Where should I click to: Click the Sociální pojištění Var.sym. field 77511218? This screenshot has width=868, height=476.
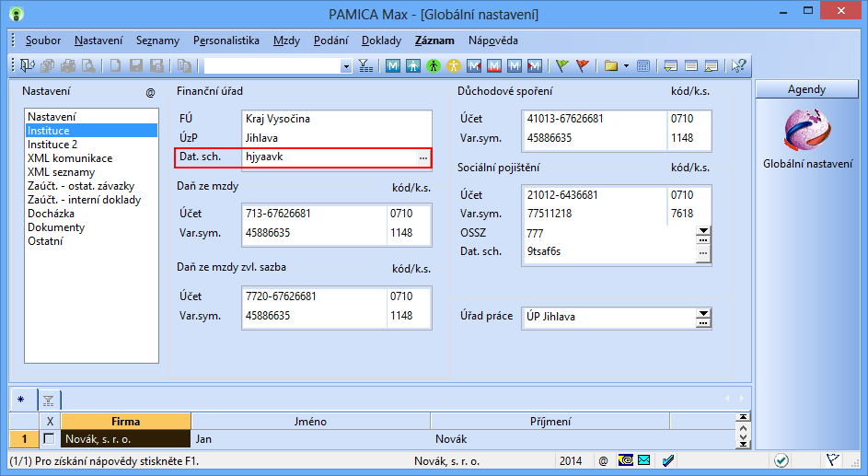pos(595,214)
